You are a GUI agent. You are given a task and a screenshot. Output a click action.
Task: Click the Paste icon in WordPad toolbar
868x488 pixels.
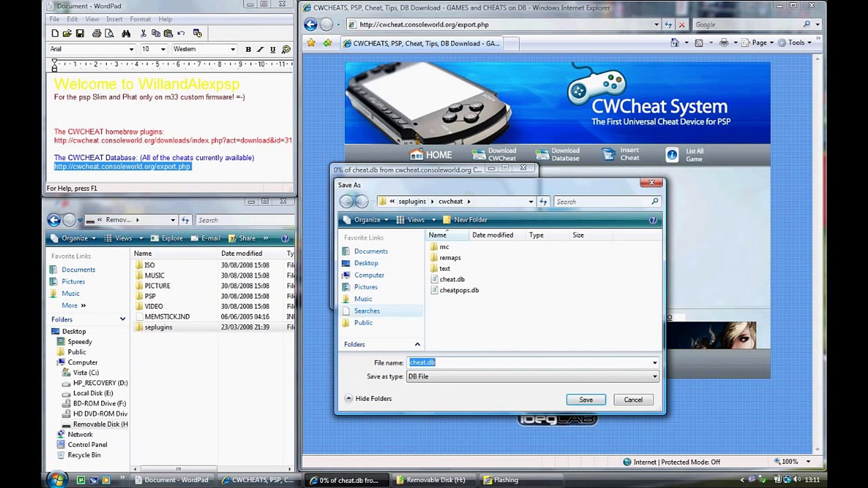click(x=168, y=33)
